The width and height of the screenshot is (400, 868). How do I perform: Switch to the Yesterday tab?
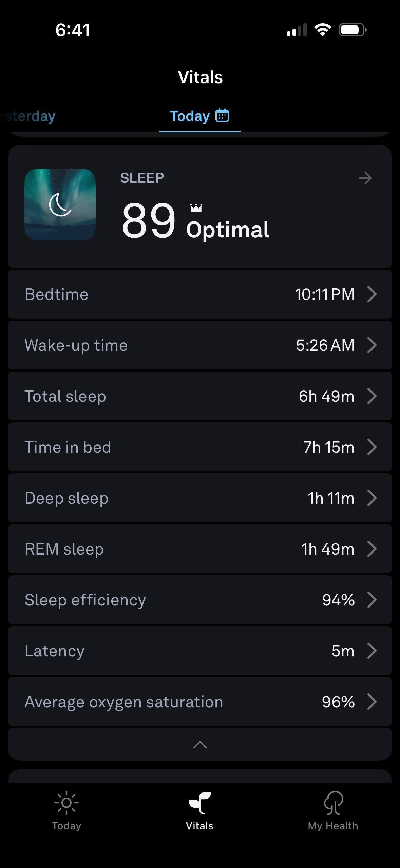29,116
